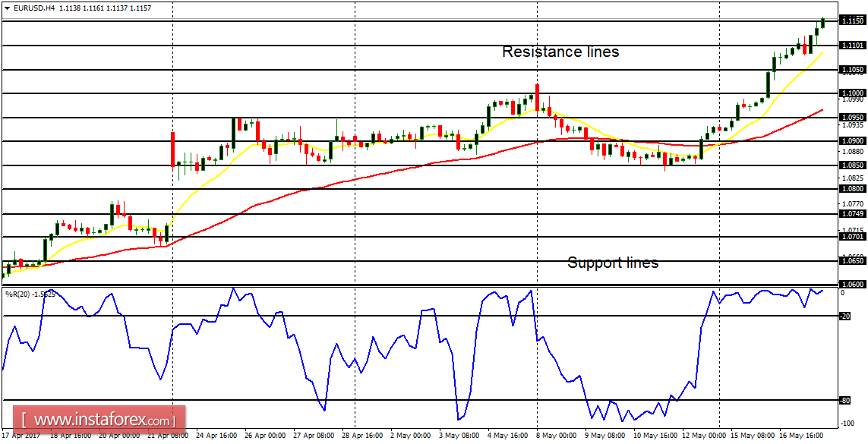Click the divider between chart and indicator panes
Screen dimensions: 868x444
pos(433,284)
